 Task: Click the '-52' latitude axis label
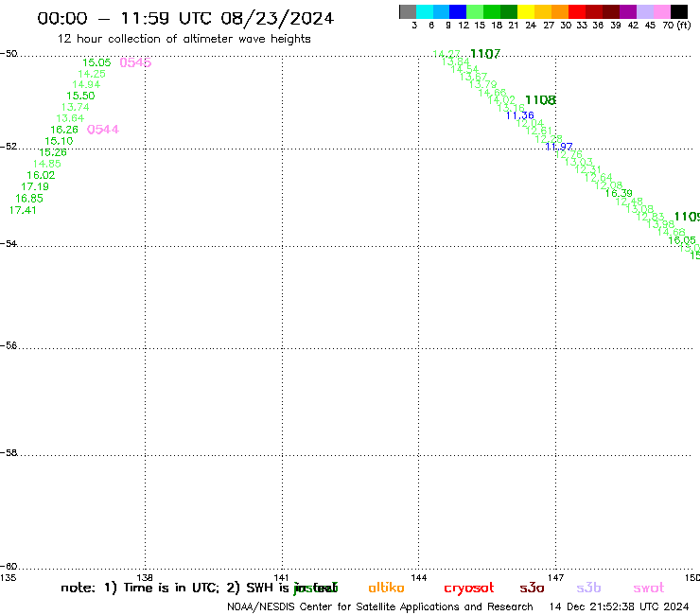point(9,147)
